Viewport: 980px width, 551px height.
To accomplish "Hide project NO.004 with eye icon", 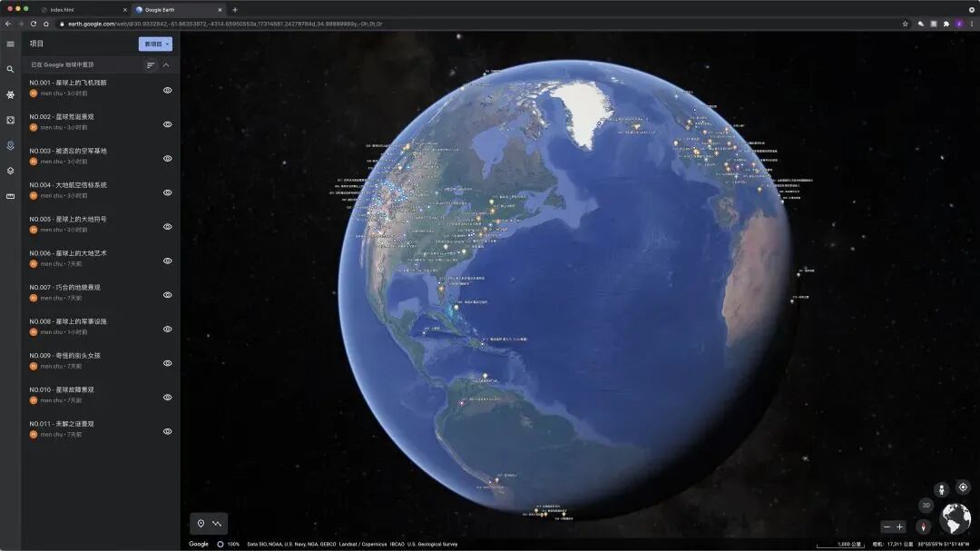I will [168, 192].
